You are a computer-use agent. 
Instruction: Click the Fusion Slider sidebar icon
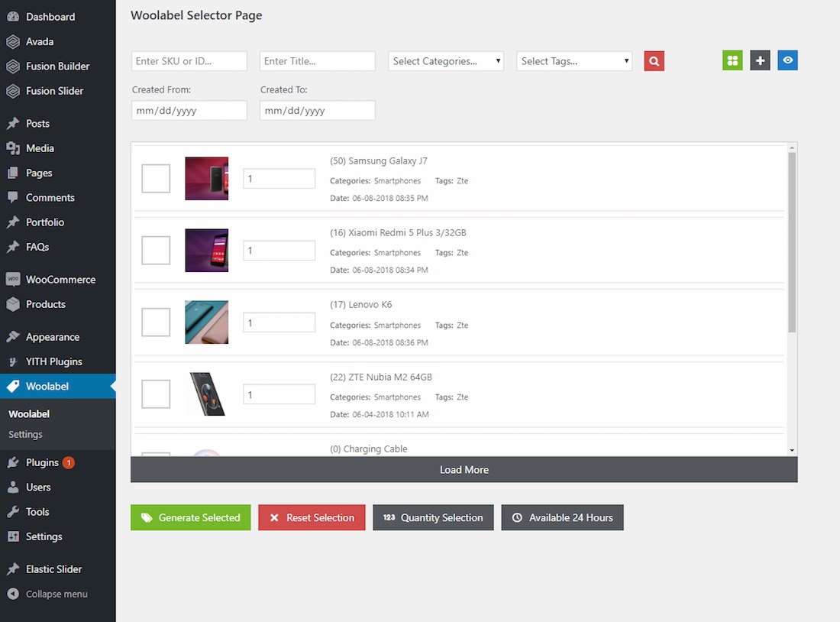[13, 91]
